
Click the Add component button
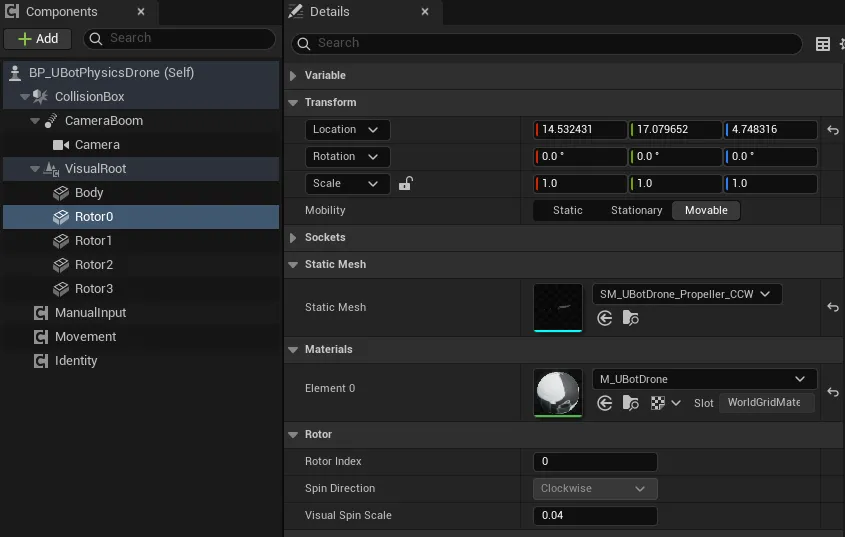(38, 39)
